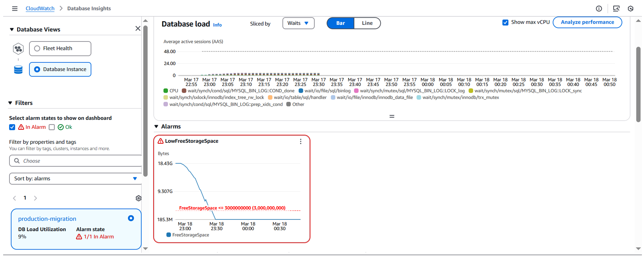
Task: Click the MYSQL_BIN_LOG::LOCK_log legend label
Action: pos(413,91)
